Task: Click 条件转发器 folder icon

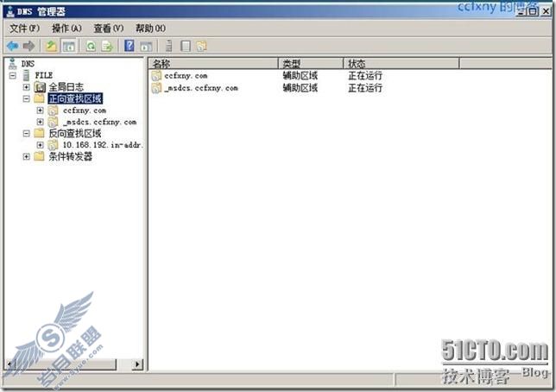Action: click(40, 156)
